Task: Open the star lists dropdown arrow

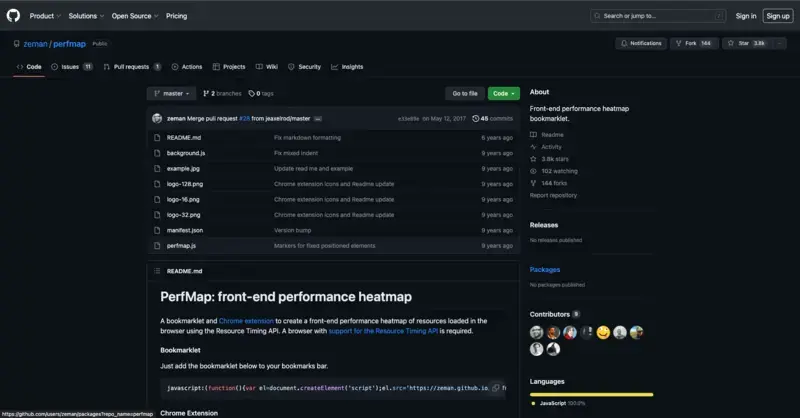Action: (780, 43)
